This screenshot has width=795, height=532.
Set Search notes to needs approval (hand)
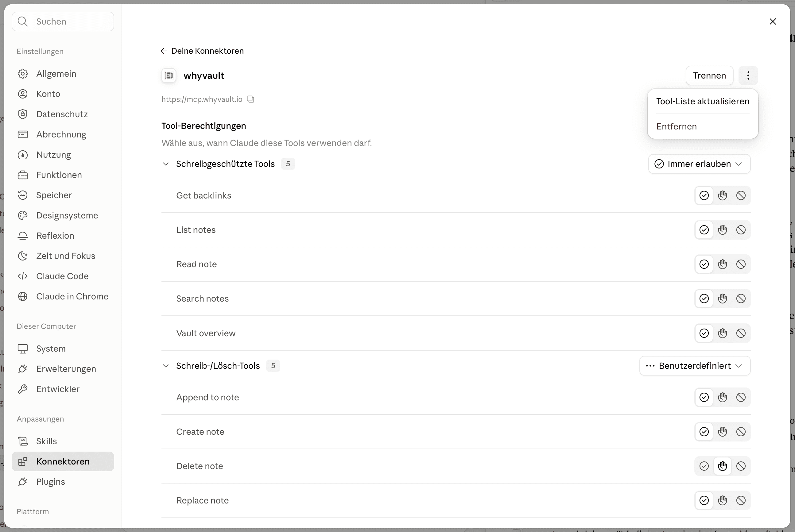pos(722,299)
